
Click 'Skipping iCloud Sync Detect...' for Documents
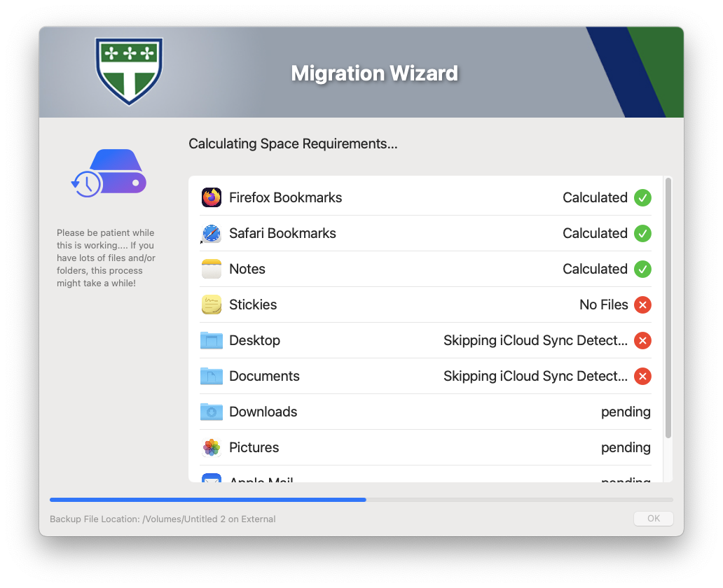pos(535,376)
